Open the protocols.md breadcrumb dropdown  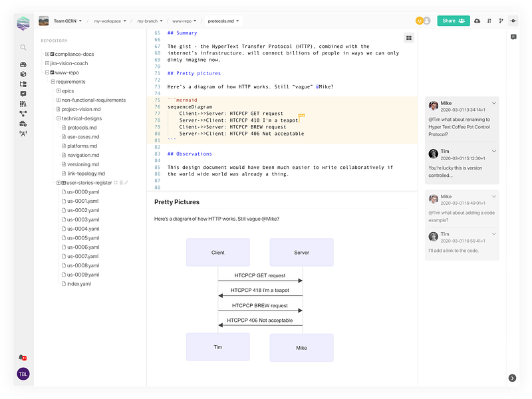223,21
